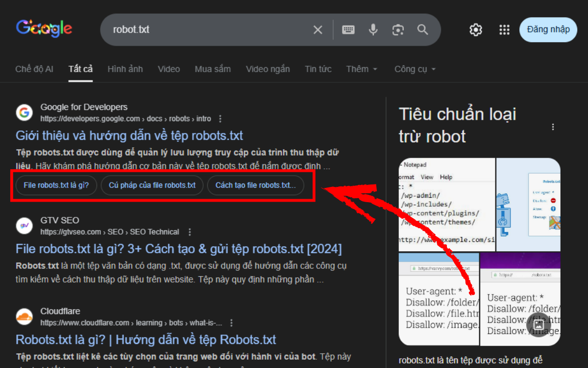Open the Tin tức results tab
Image resolution: width=588 pixels, height=368 pixels.
pyautogui.click(x=318, y=69)
